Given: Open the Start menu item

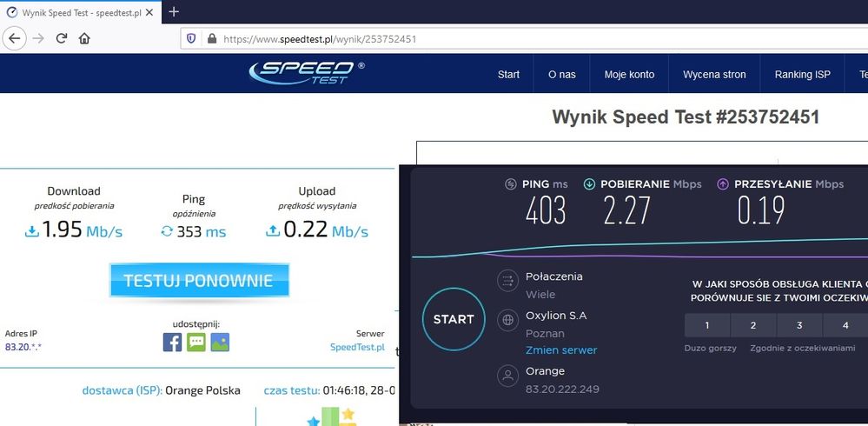Looking at the screenshot, I should 508,74.
